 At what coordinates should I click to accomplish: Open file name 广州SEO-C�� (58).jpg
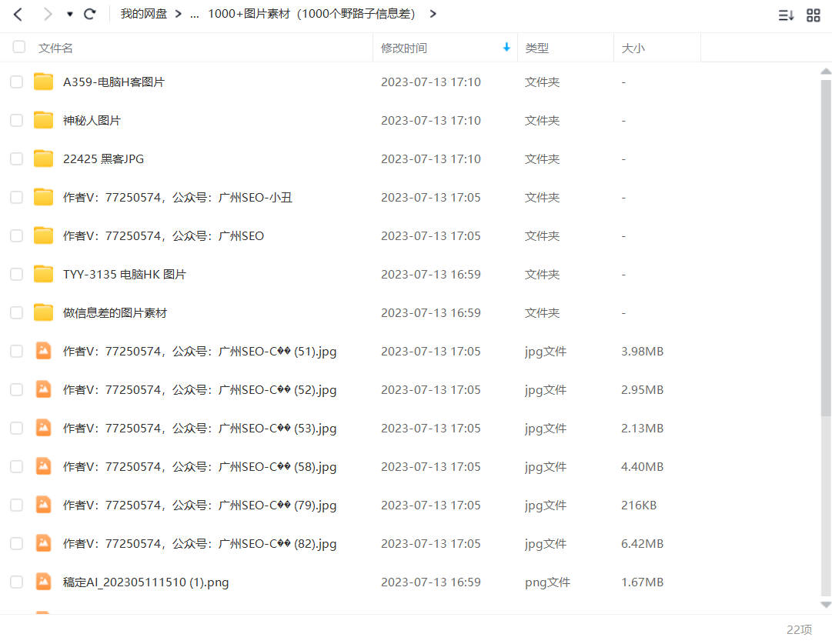(x=199, y=467)
